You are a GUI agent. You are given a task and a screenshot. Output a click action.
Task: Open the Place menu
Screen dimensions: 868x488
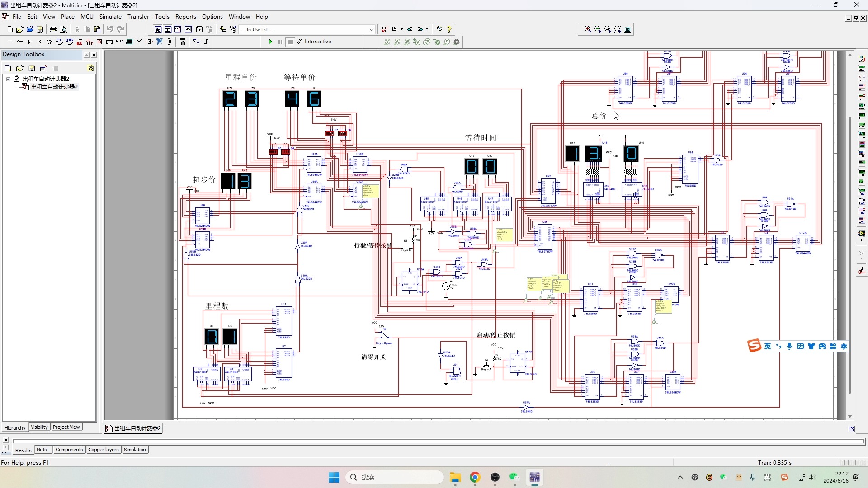(67, 16)
